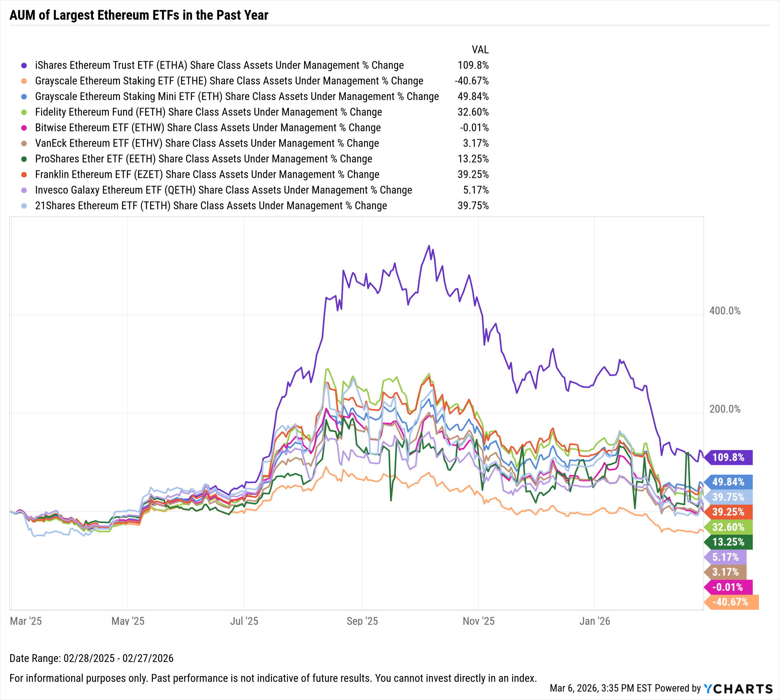Screen dimensions: 780x700
Task: Click the Franklin Ethereum ETF (EZET) legend entry
Action: pyautogui.click(x=207, y=175)
